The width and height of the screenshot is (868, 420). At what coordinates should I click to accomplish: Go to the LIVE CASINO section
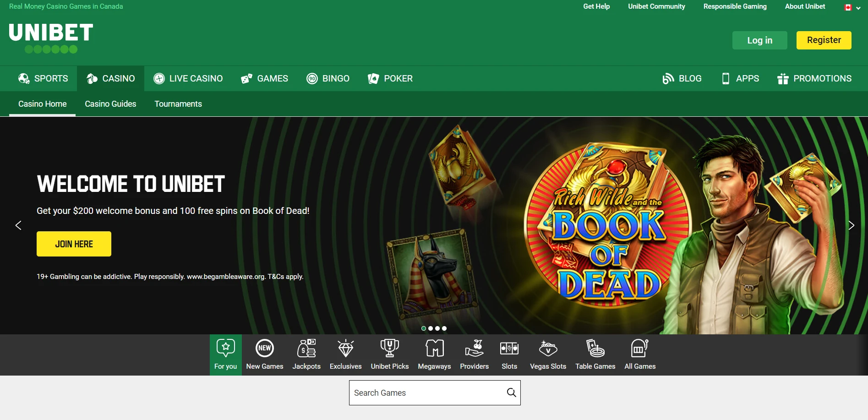[x=188, y=78]
